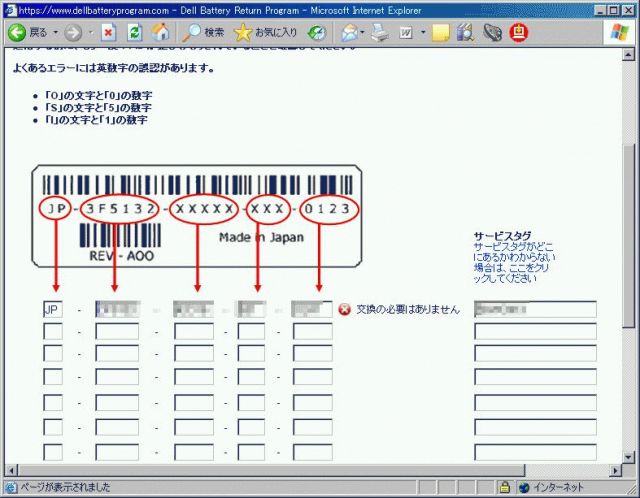Go to the Home page icon

160,32
